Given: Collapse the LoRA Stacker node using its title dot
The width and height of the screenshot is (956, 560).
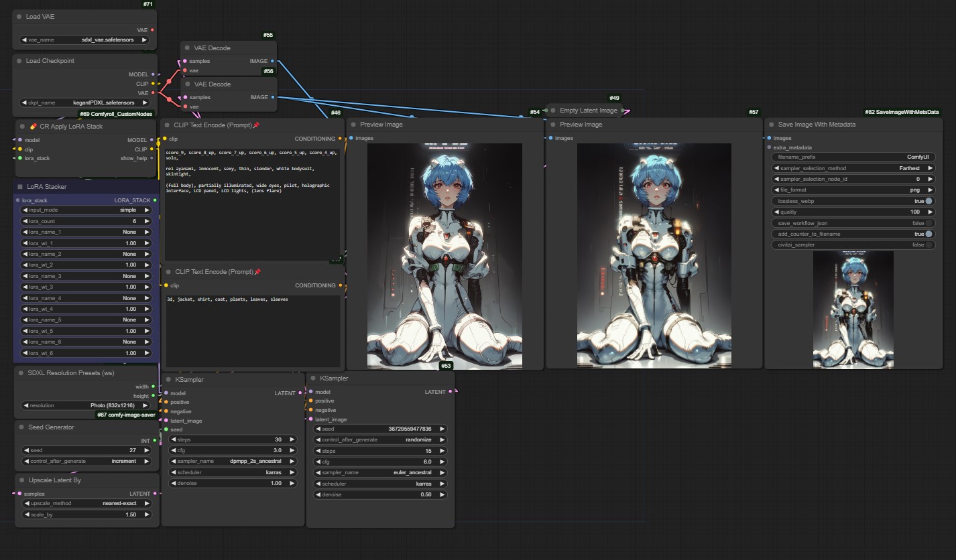Looking at the screenshot, I should point(19,187).
